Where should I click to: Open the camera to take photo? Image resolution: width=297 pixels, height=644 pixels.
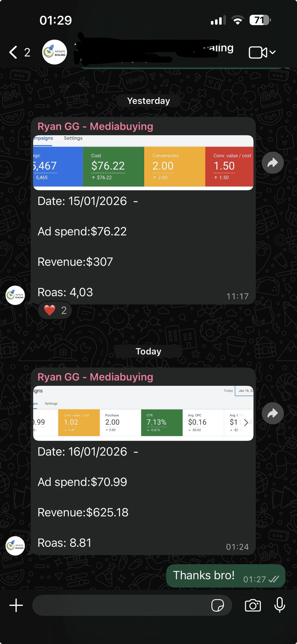click(253, 605)
